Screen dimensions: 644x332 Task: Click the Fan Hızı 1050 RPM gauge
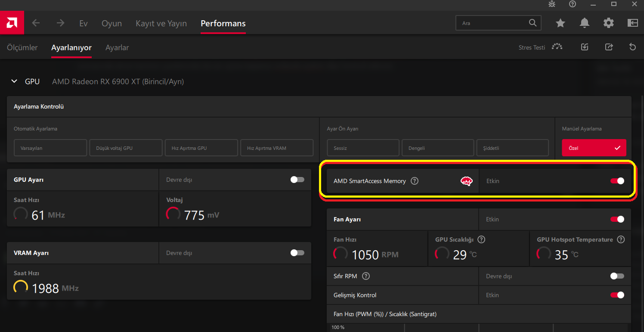coord(341,254)
